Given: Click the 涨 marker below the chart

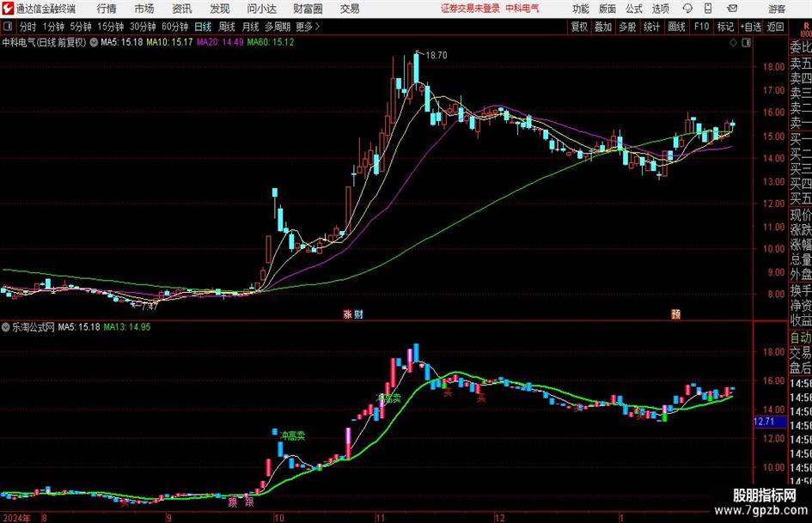Looking at the screenshot, I should [347, 313].
